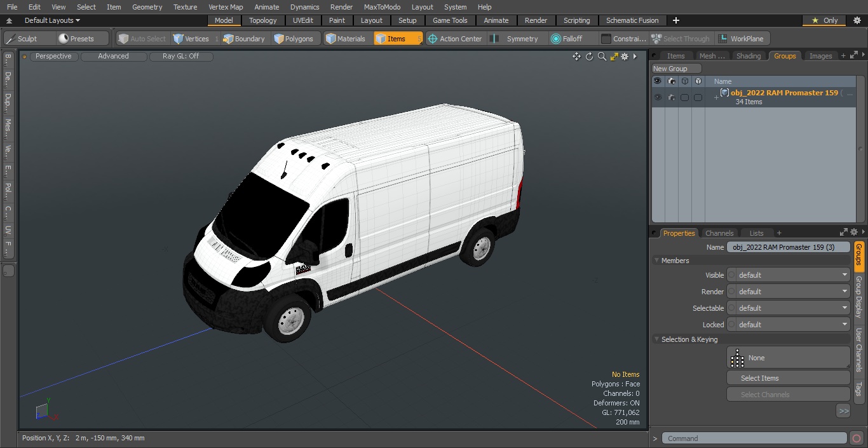The image size is (868, 448).
Task: Toggle render state of obj_2022 RAM Promaster group
Action: tap(672, 97)
